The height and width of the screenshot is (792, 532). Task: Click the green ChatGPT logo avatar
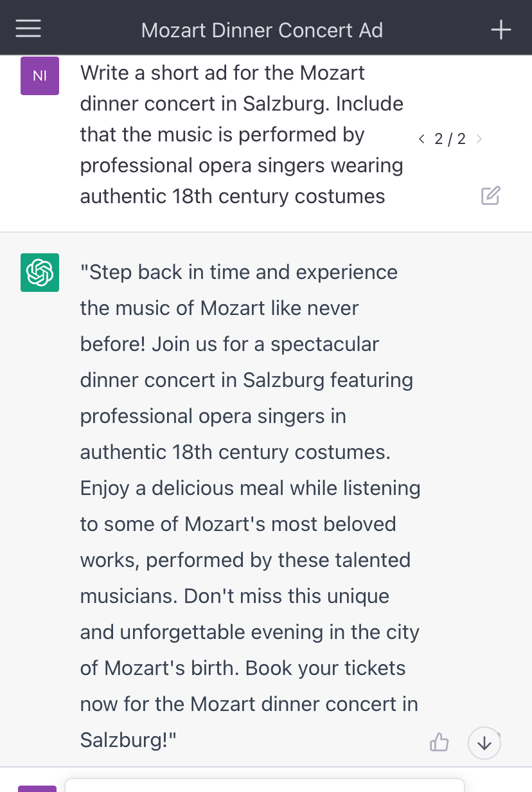tap(40, 273)
